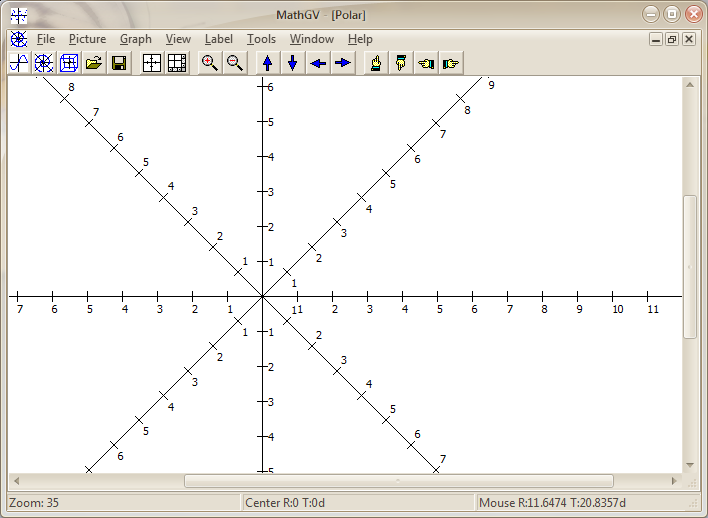This screenshot has width=708, height=518.
Task: Click the zoom out magnifier icon
Action: [x=234, y=63]
